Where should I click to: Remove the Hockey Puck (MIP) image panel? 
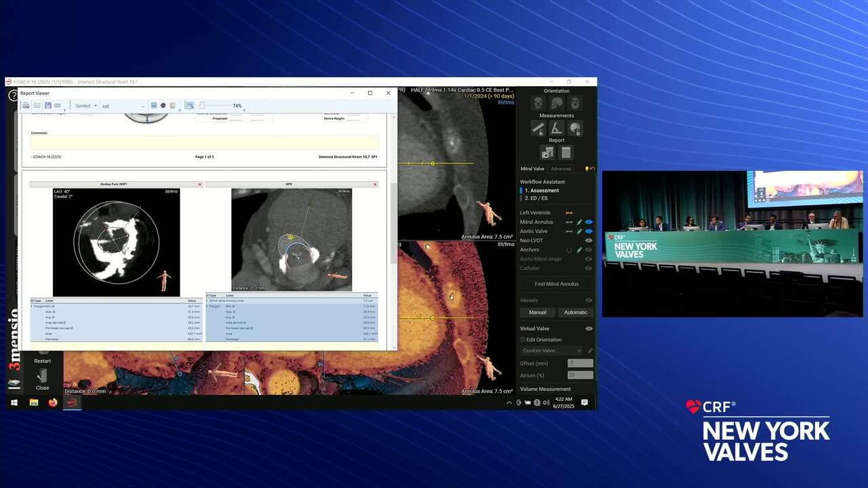pos(200,184)
